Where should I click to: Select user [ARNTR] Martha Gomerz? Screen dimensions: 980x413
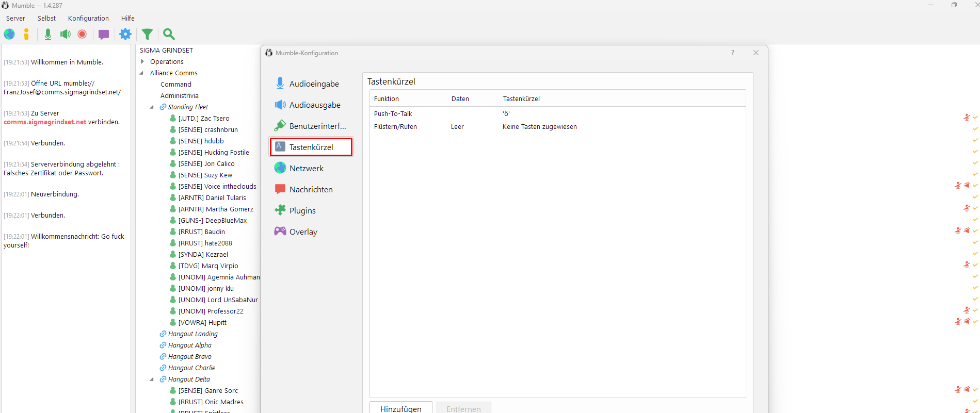(216, 209)
